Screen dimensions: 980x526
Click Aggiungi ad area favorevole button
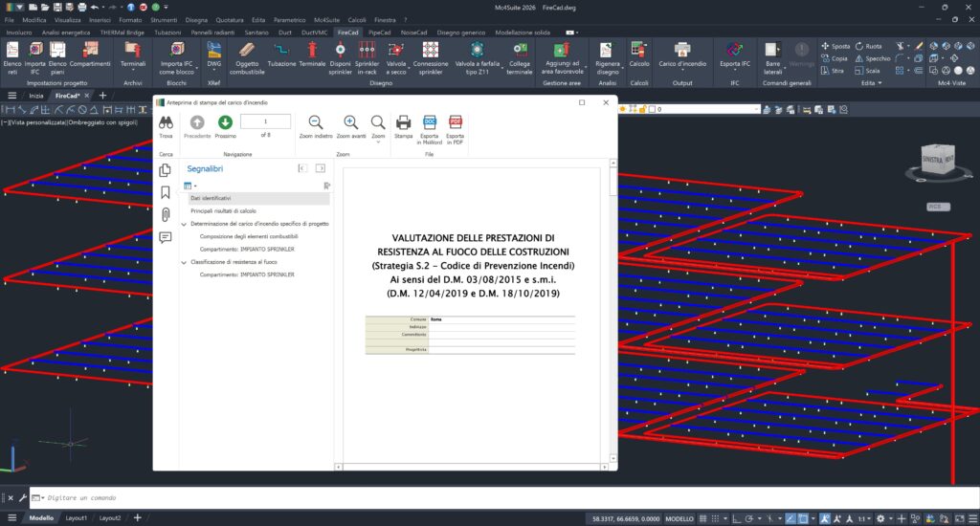click(x=562, y=58)
